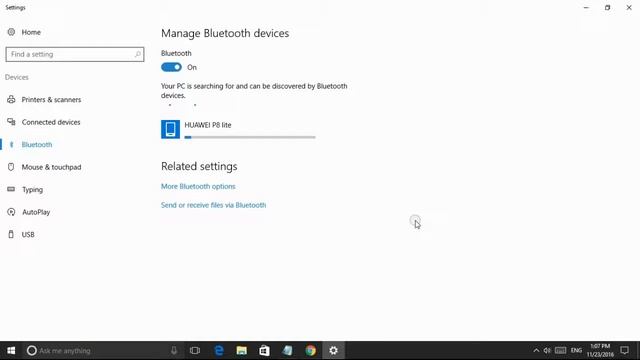
Task: Click the On label beside the toggle
Action: [x=192, y=67]
